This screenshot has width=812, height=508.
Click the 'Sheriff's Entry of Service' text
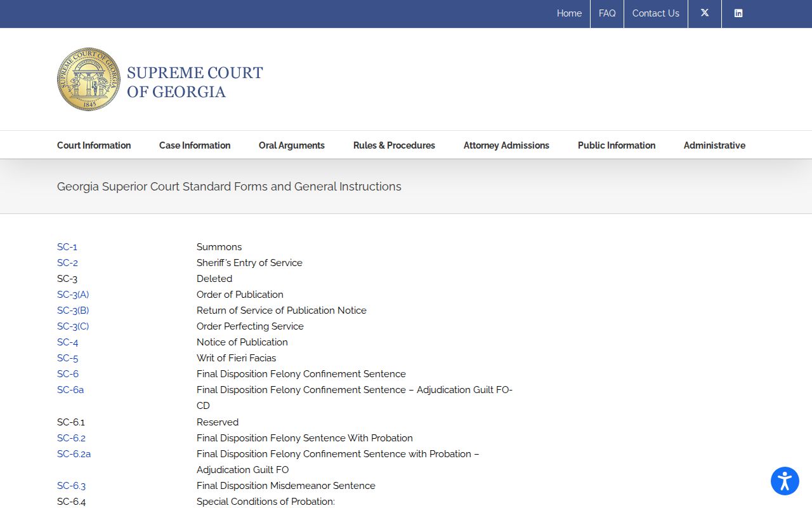click(249, 263)
